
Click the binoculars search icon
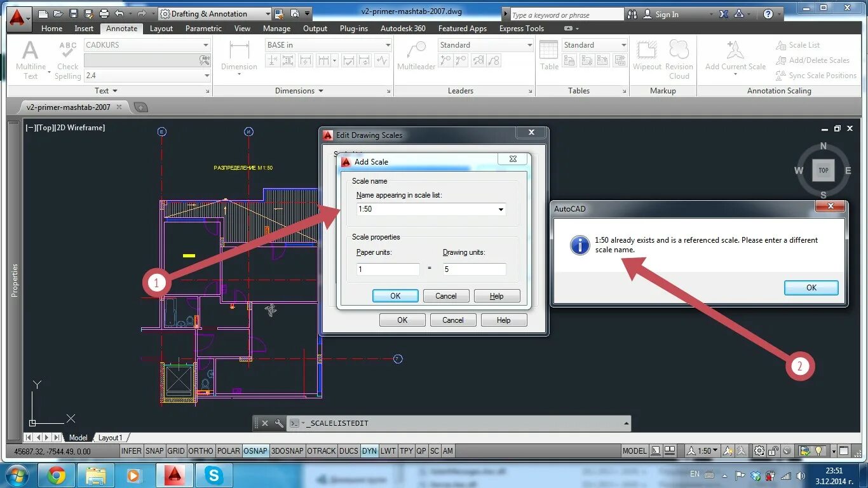pyautogui.click(x=632, y=14)
